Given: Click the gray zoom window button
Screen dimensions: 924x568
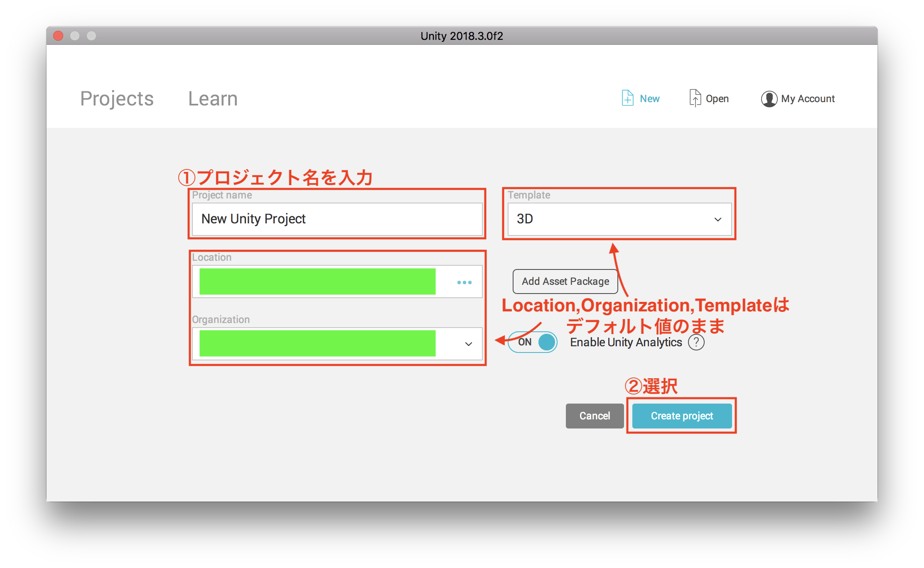Looking at the screenshot, I should click(91, 36).
